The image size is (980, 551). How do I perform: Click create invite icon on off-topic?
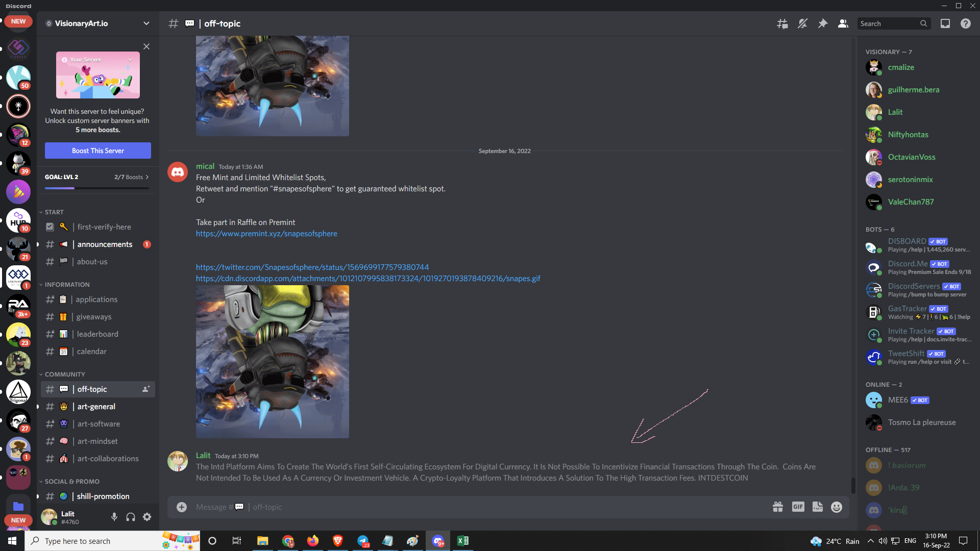point(146,389)
